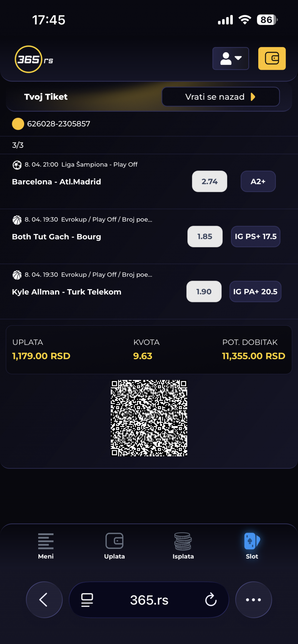The image size is (298, 644).
Task: Open the Isplata withdrawal coins icon
Action: [183, 542]
